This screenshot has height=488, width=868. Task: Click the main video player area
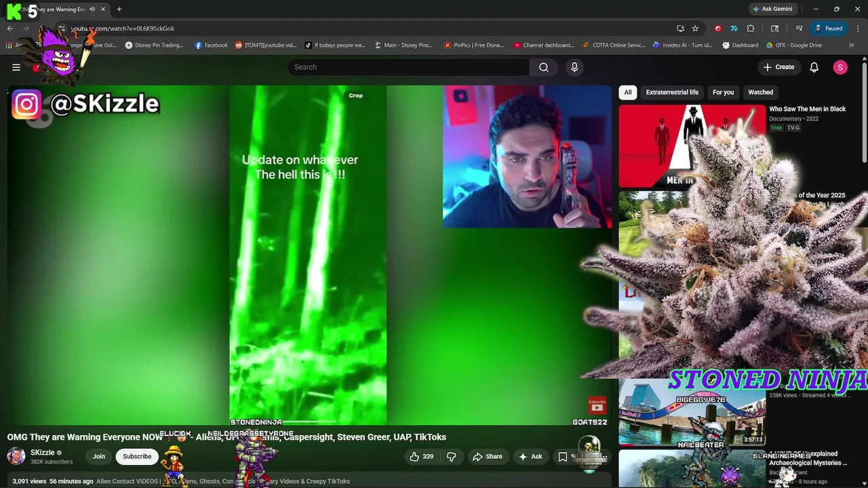pyautogui.click(x=309, y=254)
